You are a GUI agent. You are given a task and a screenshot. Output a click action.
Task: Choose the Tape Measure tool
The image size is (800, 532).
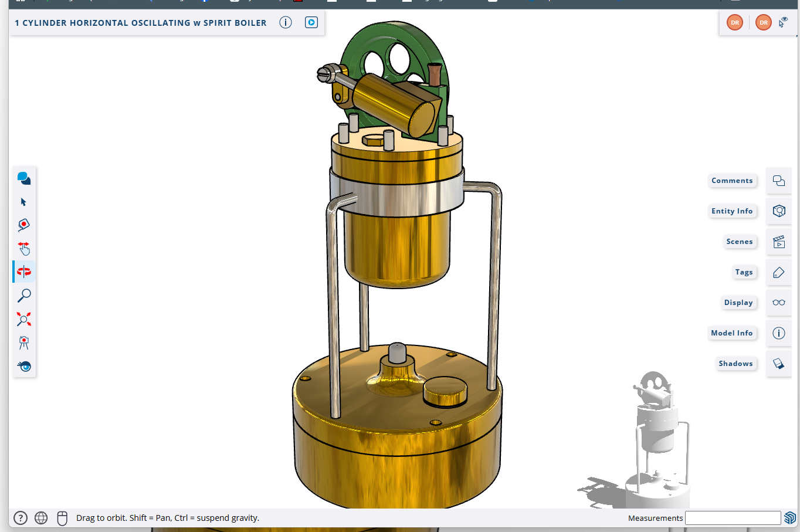[x=23, y=225]
